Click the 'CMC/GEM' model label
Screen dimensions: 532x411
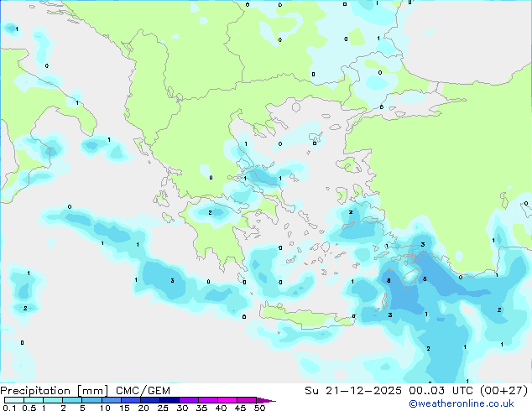coord(143,391)
